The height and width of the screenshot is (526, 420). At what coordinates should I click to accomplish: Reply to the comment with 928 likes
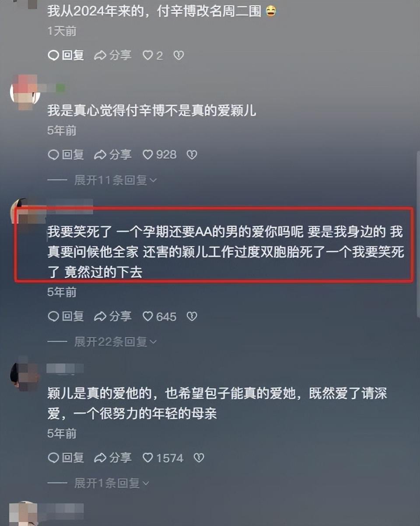click(x=66, y=155)
